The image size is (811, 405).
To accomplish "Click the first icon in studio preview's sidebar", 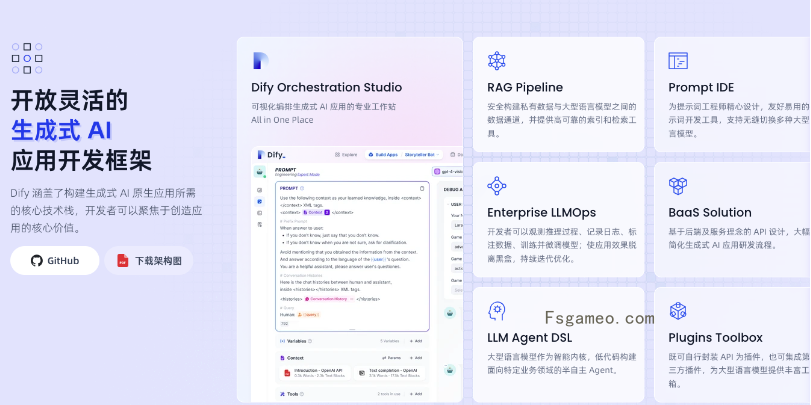I will tap(260, 190).
